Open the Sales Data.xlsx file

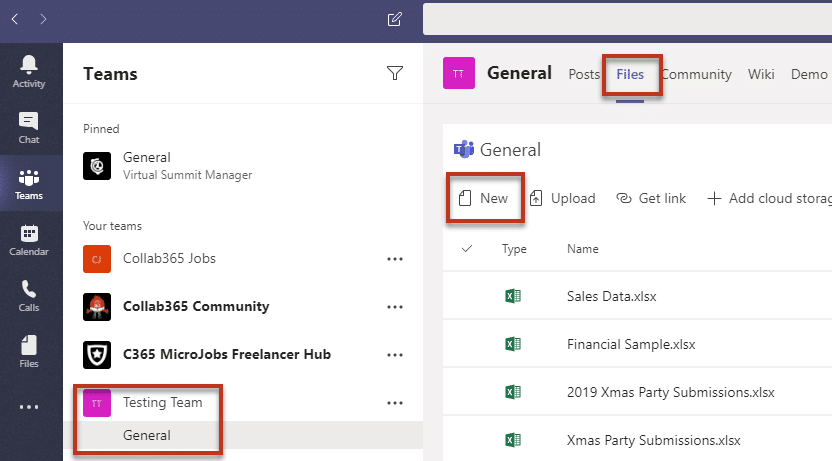coord(611,296)
